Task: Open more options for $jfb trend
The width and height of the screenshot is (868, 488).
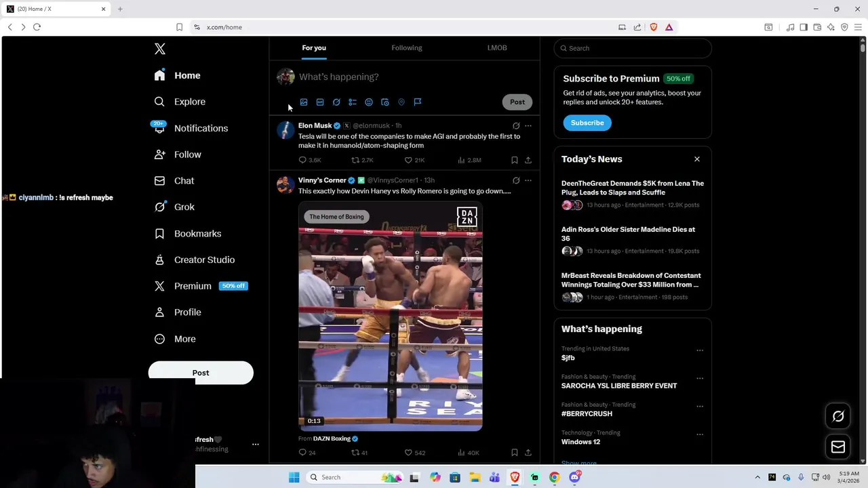Action: click(700, 350)
